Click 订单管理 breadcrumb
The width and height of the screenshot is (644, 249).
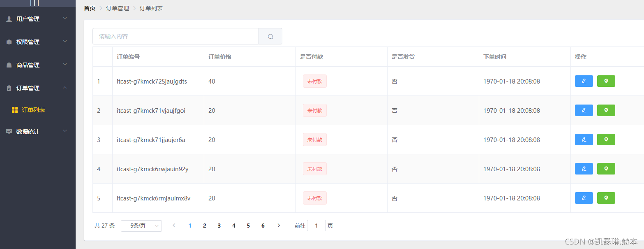(x=118, y=8)
